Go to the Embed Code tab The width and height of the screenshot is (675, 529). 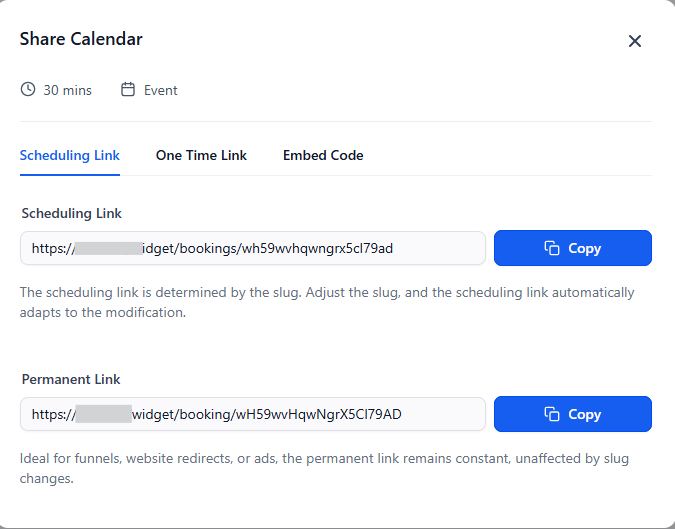click(x=323, y=155)
